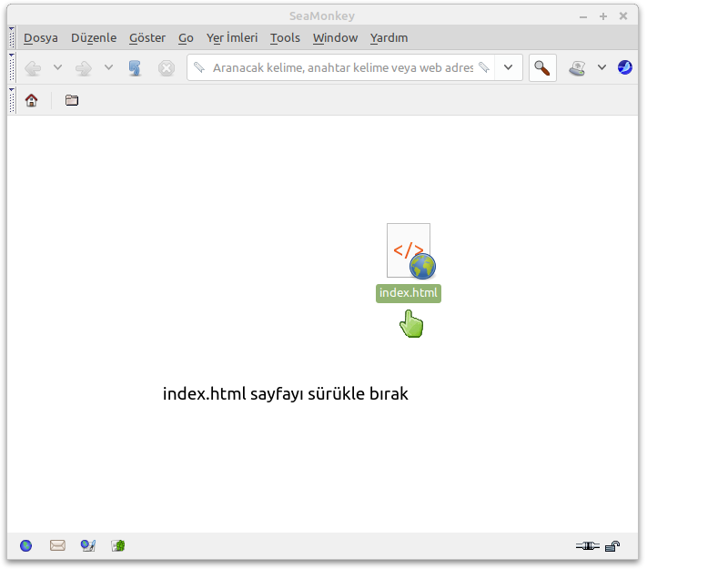Viewport: 728px width, 569px height.
Task: Click the Reload page icon
Action: tap(135, 68)
